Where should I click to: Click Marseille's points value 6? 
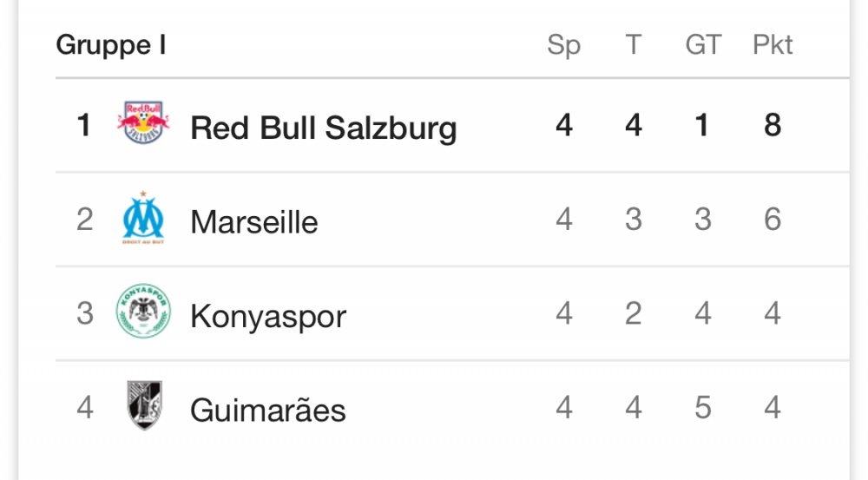773,220
